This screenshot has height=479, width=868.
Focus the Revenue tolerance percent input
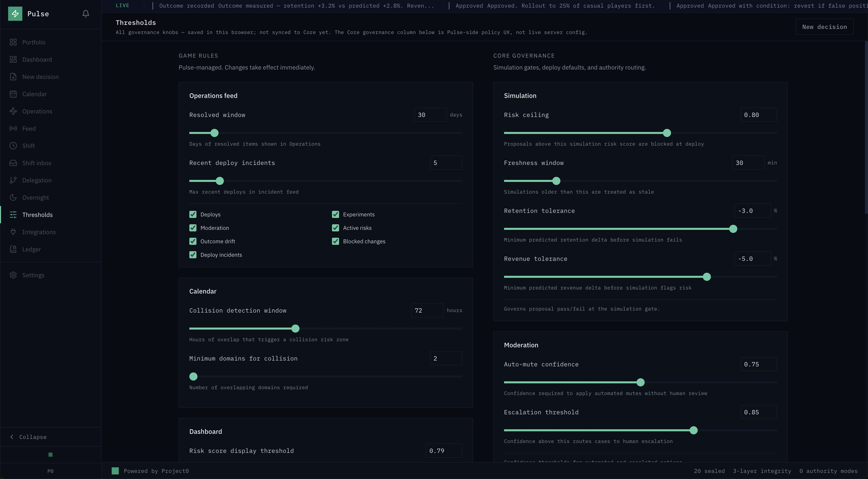[752, 259]
